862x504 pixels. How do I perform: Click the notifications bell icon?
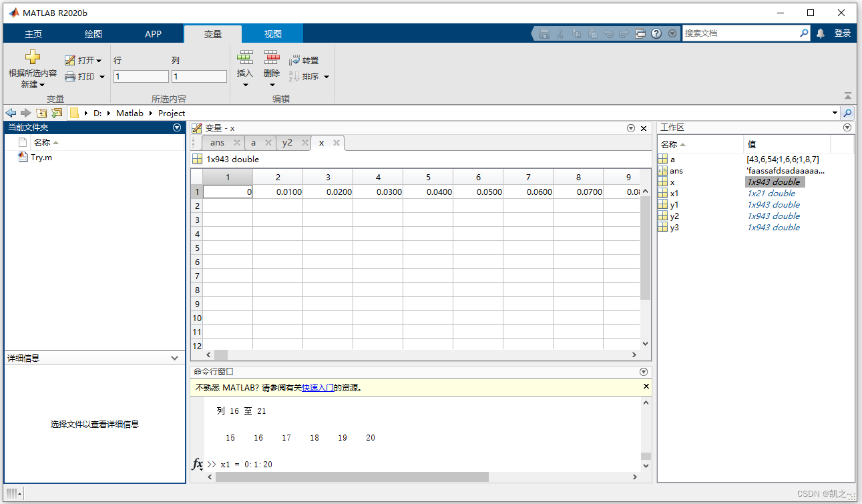(821, 33)
